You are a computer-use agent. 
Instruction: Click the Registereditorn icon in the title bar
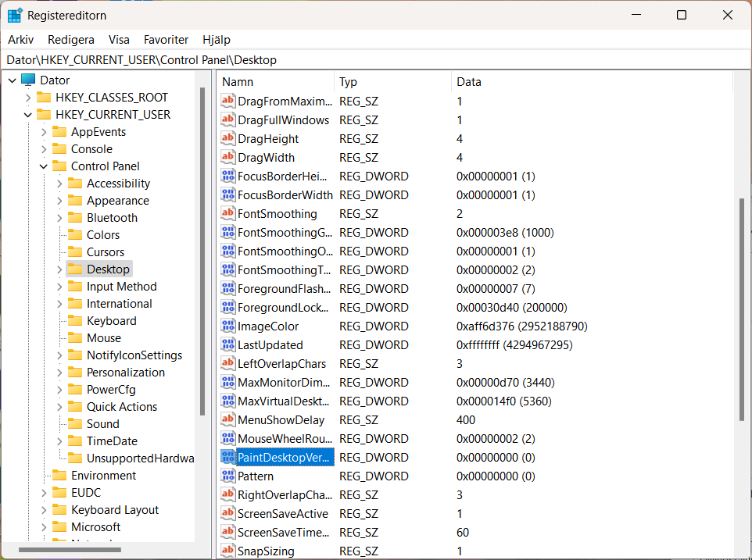point(16,15)
